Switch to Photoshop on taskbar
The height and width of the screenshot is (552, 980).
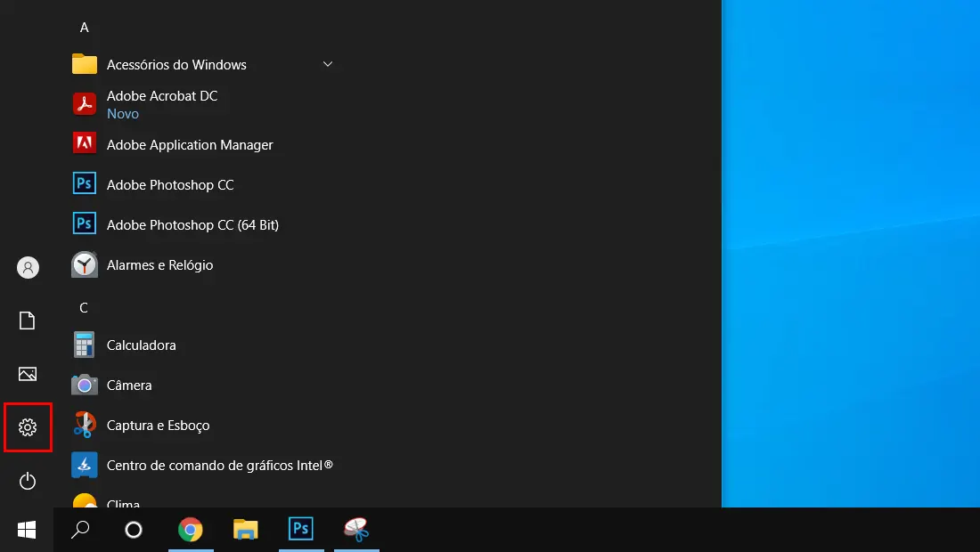pyautogui.click(x=301, y=530)
